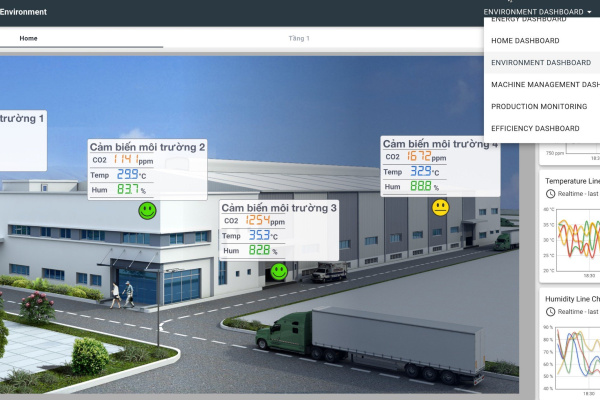Click the Temperature chart realtime clock icon
600x400 pixels.
click(550, 193)
